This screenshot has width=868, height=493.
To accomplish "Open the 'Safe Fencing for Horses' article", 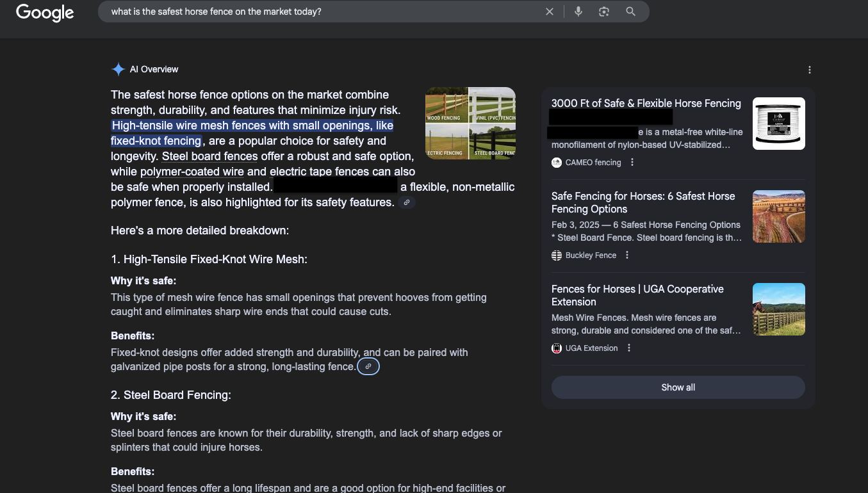I will pyautogui.click(x=643, y=202).
